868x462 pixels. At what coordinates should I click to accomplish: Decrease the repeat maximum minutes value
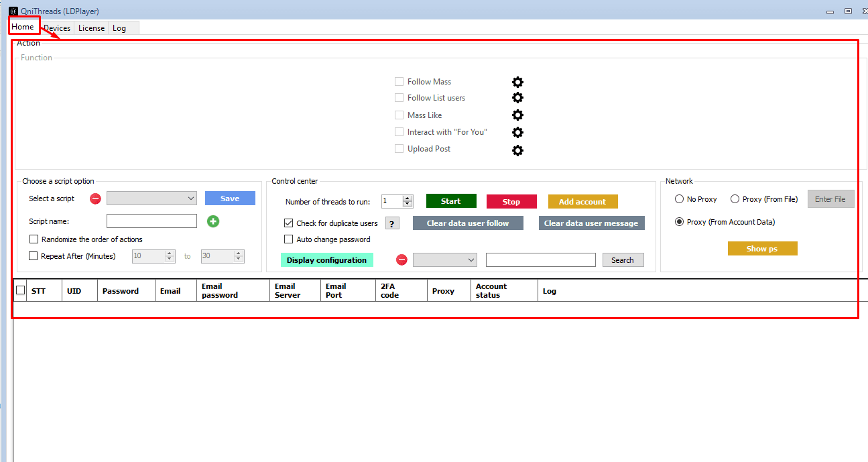[239, 259]
